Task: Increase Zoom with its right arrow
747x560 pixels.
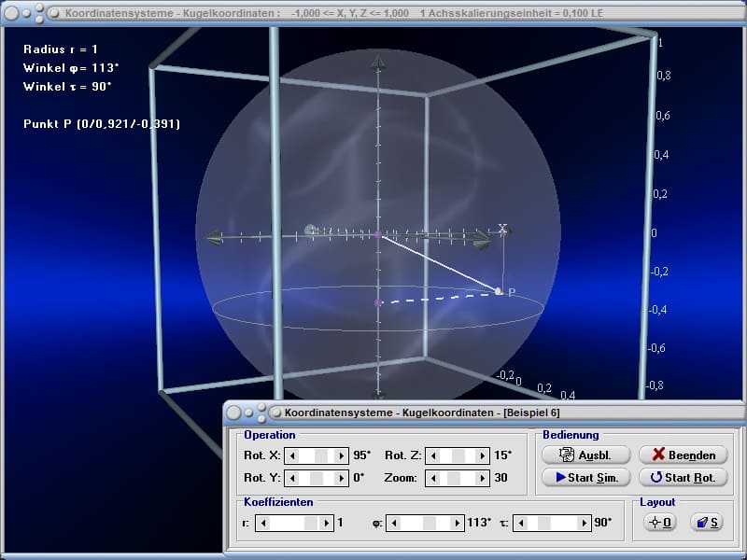Action: 482,478
